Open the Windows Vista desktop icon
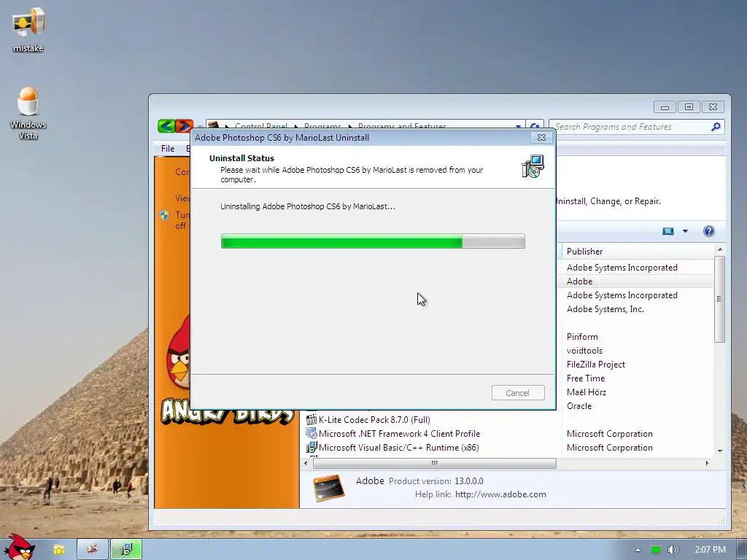Viewport: 747px width, 560px height. click(28, 113)
